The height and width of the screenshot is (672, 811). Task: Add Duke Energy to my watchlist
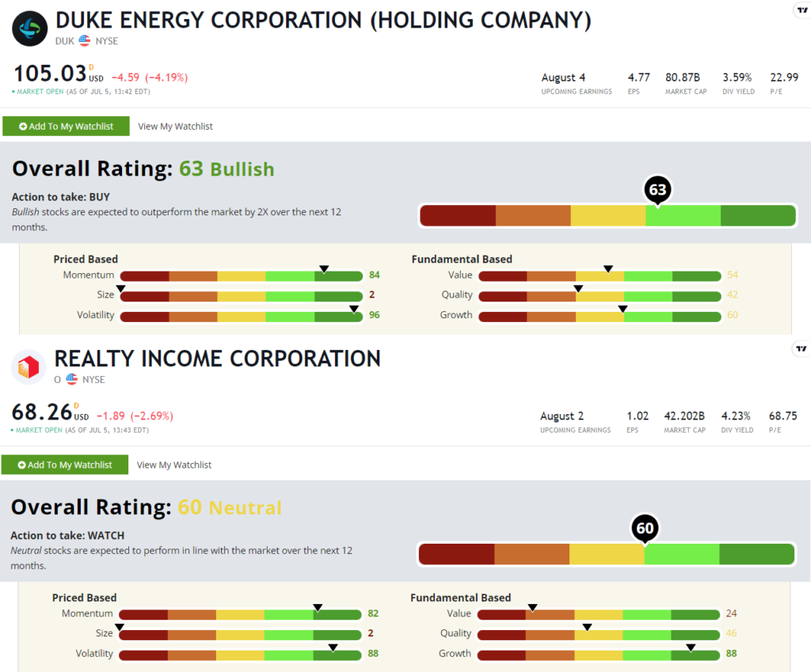coord(66,126)
